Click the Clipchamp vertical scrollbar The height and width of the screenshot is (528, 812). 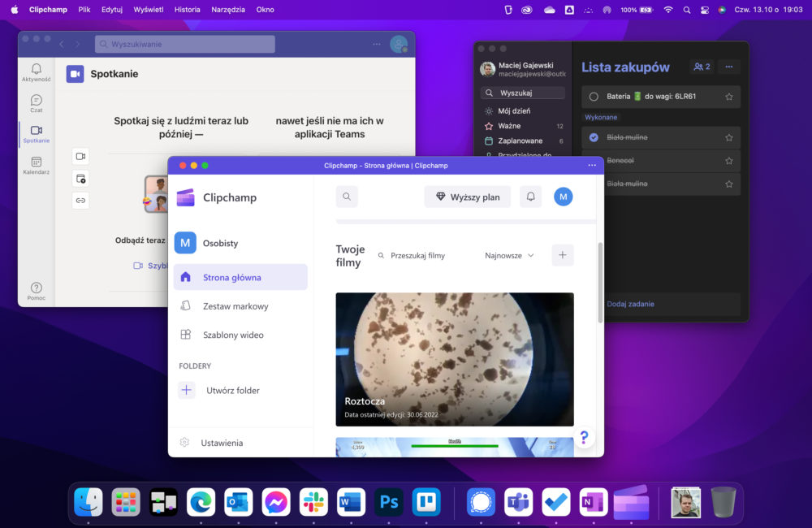[x=600, y=283]
